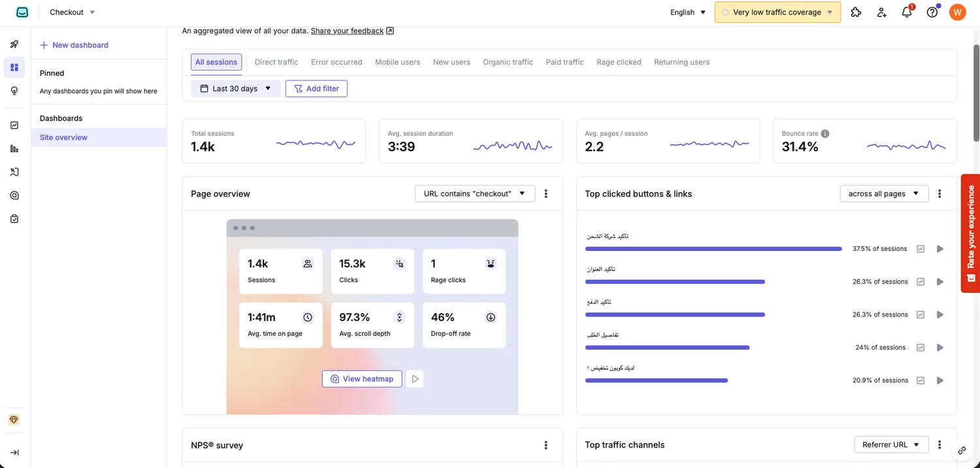
Task: Open the clipboard surveys sidebar icon
Action: pyautogui.click(x=14, y=219)
